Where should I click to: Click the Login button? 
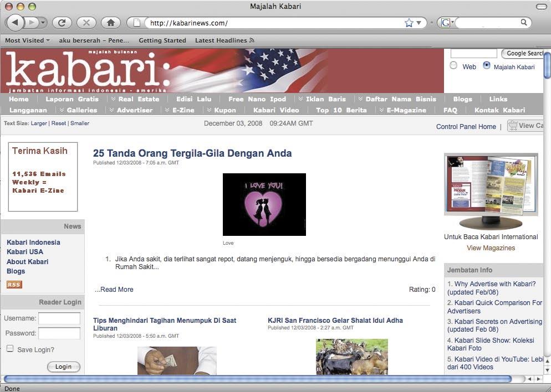(64, 367)
